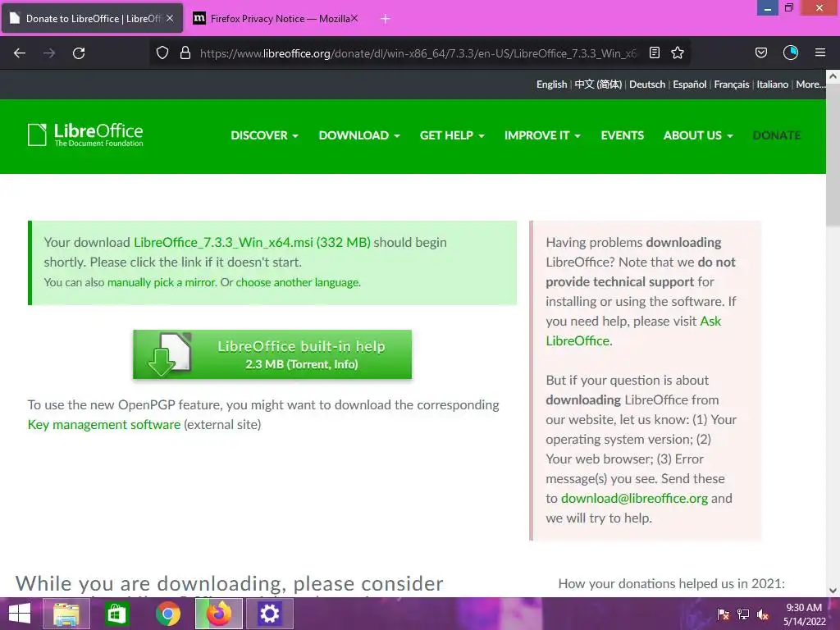Click the scrollbar up arrow

[833, 76]
